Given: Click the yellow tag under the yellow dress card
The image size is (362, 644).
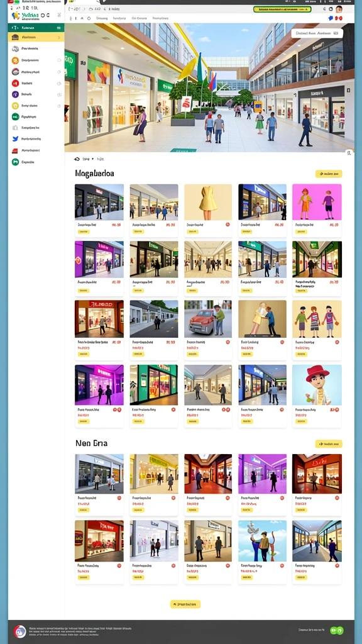Looking at the screenshot, I should click(192, 231).
